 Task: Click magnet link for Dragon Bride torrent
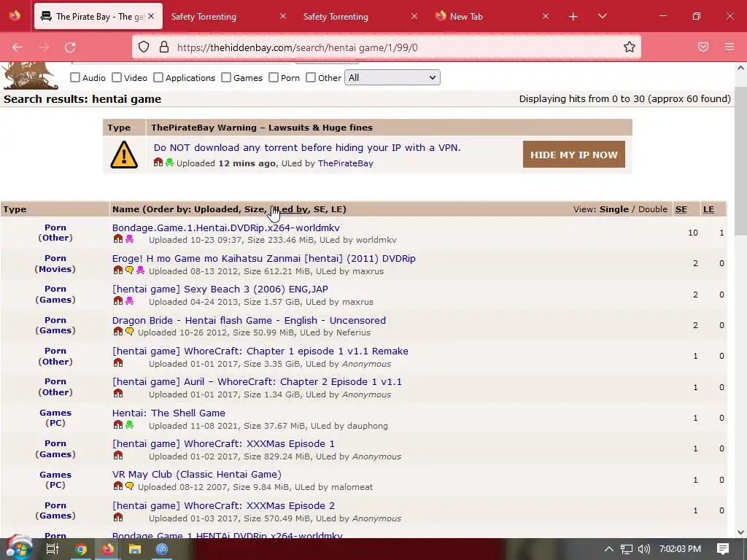[118, 332]
